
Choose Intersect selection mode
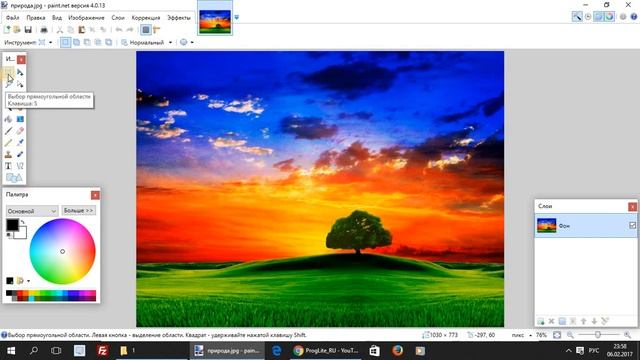click(x=98, y=42)
